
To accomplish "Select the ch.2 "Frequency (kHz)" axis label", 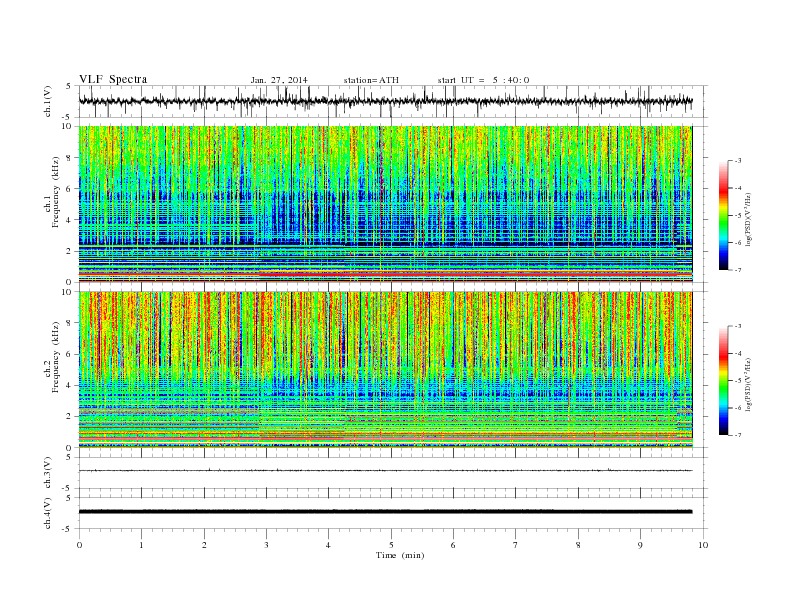I will point(56,356).
